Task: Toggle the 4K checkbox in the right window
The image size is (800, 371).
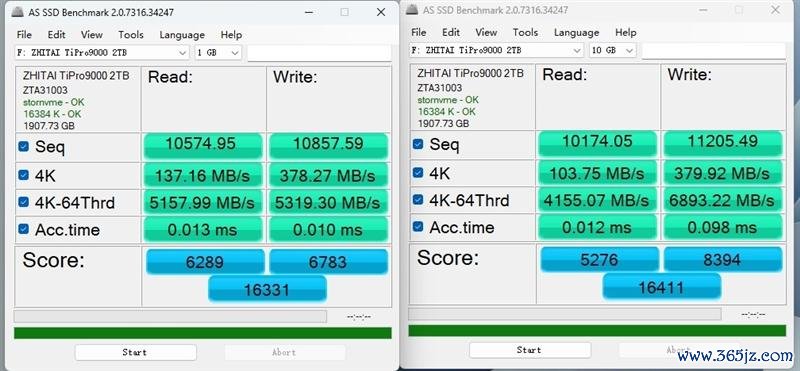Action: point(418,172)
